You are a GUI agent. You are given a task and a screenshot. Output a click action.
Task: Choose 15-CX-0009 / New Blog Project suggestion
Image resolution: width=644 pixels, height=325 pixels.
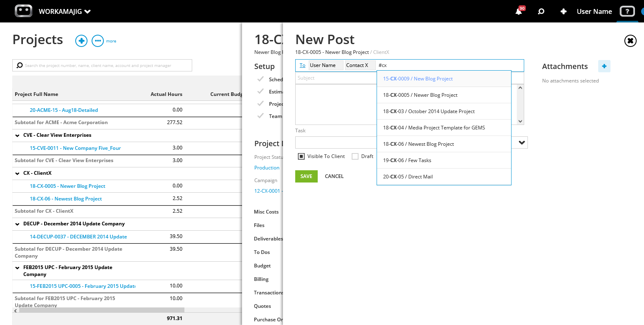[x=444, y=79]
